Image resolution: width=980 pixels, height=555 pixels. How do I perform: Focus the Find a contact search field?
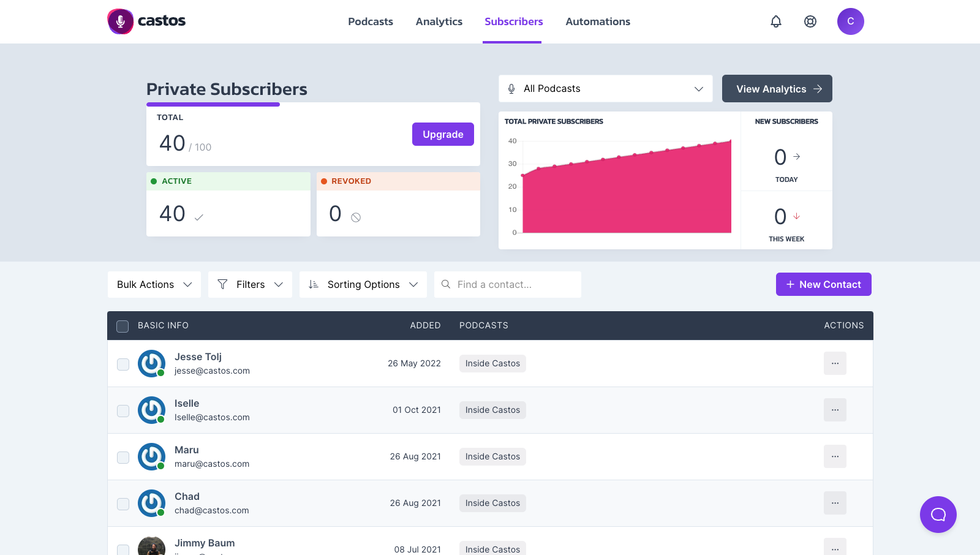point(508,284)
